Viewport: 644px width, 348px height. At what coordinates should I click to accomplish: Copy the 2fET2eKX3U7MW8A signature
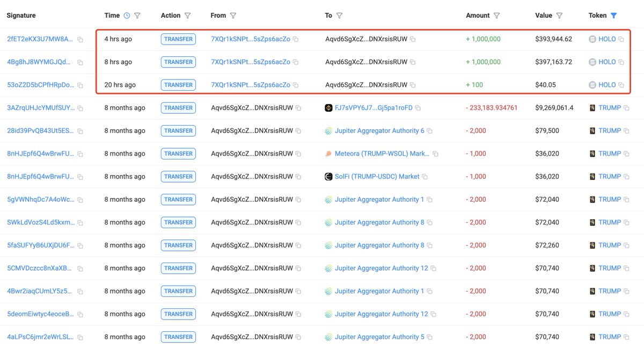point(80,40)
